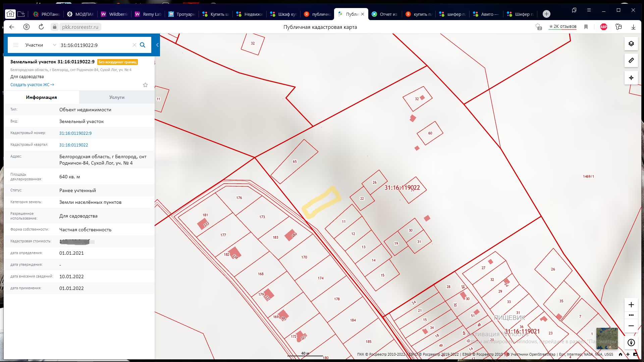
Task: Open the Авито browser tab
Action: pos(486,14)
